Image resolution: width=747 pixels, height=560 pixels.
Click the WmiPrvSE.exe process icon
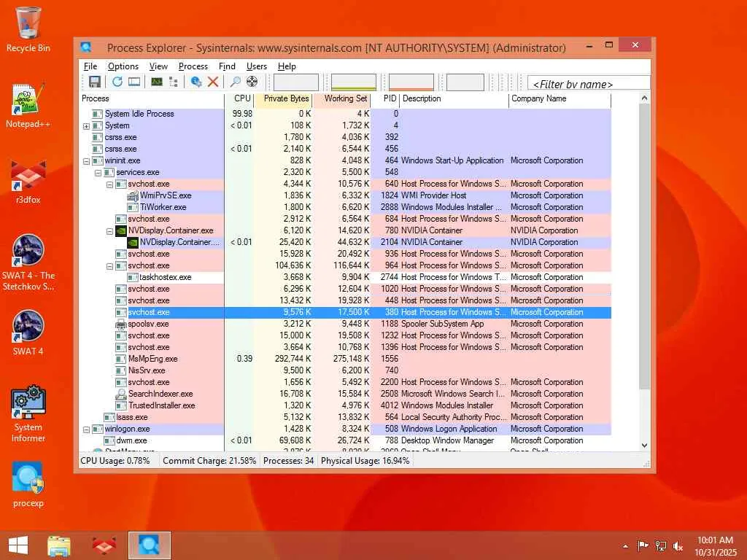pos(133,195)
